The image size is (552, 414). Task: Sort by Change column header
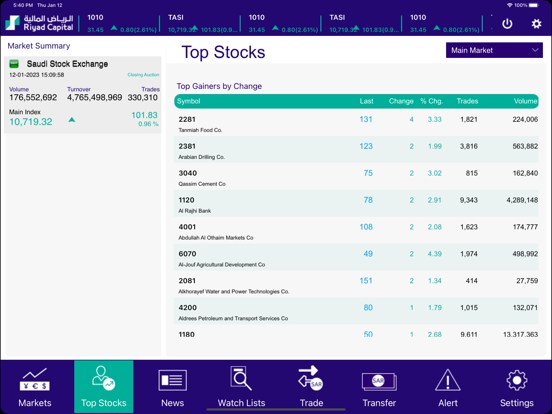pyautogui.click(x=401, y=101)
